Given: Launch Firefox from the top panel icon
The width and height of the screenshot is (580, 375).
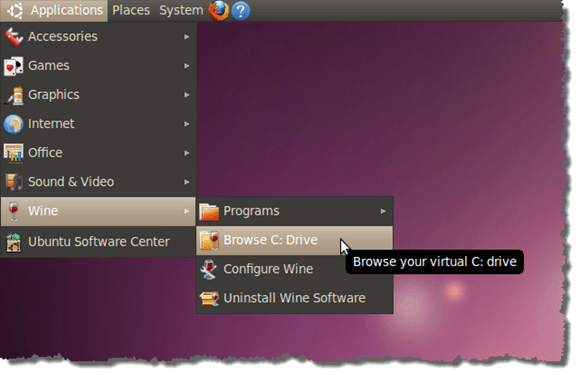Looking at the screenshot, I should pyautogui.click(x=219, y=10).
